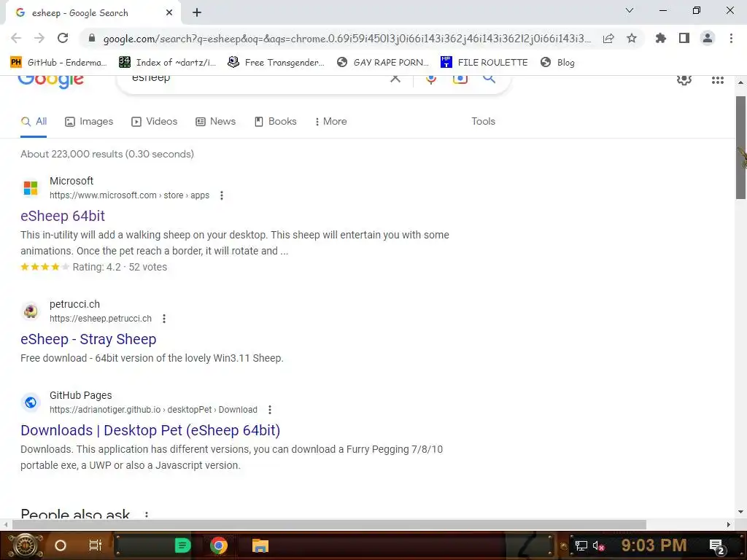This screenshot has height=560, width=747.
Task: Start voice search with the microphone
Action: click(431, 79)
